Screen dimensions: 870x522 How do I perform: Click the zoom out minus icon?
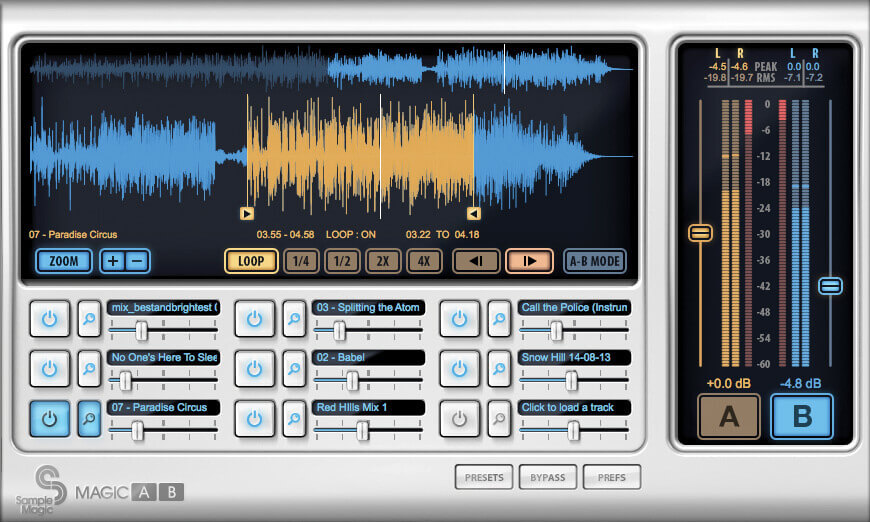[x=138, y=261]
